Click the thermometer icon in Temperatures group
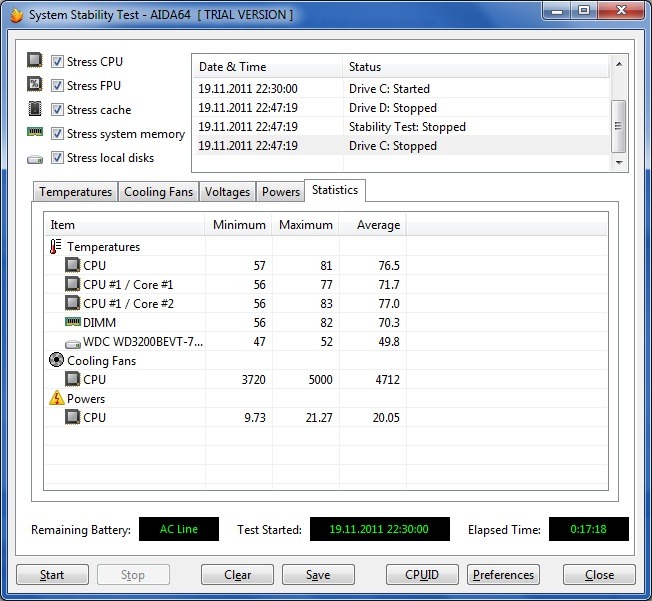The width and height of the screenshot is (652, 601). 56,247
